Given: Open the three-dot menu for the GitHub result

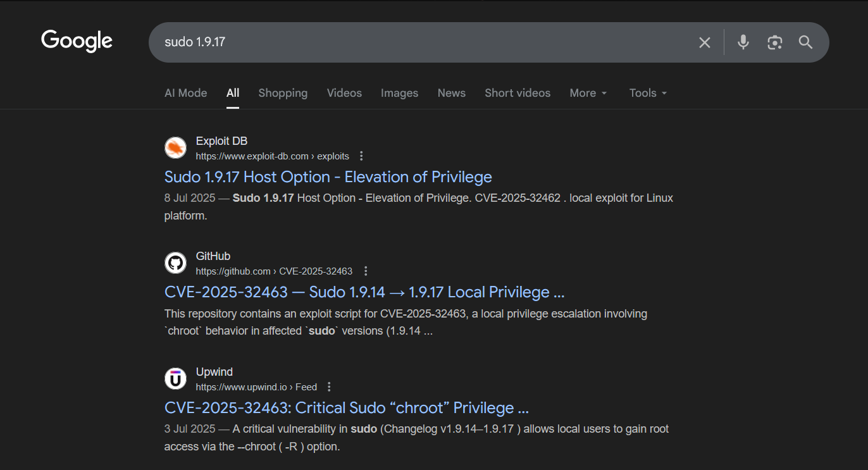Looking at the screenshot, I should coord(365,271).
